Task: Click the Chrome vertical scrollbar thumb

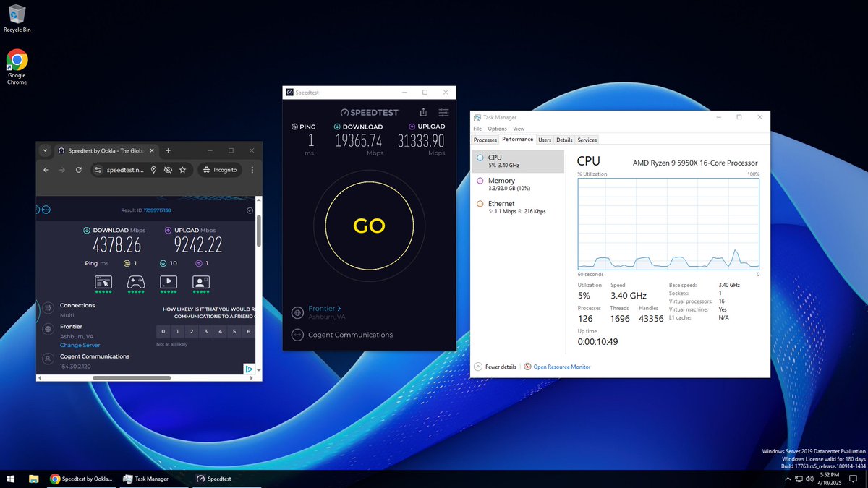Action: pyautogui.click(x=259, y=230)
